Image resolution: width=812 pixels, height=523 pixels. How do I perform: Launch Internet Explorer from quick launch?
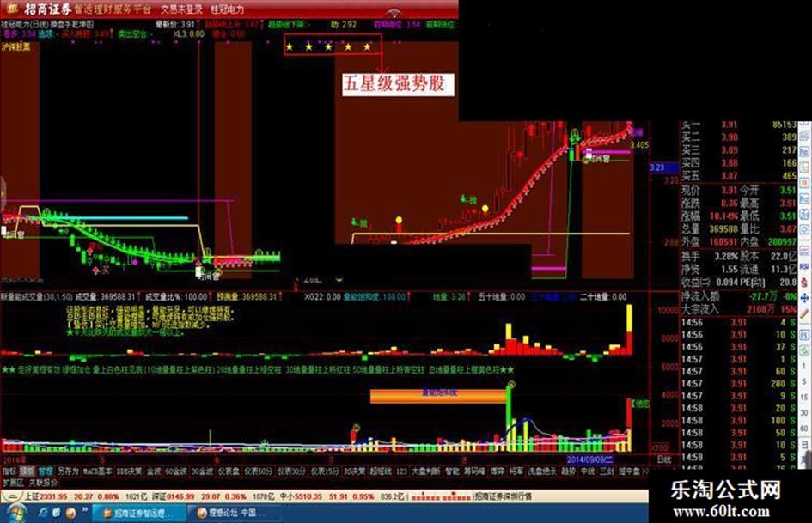pyautogui.click(x=44, y=513)
